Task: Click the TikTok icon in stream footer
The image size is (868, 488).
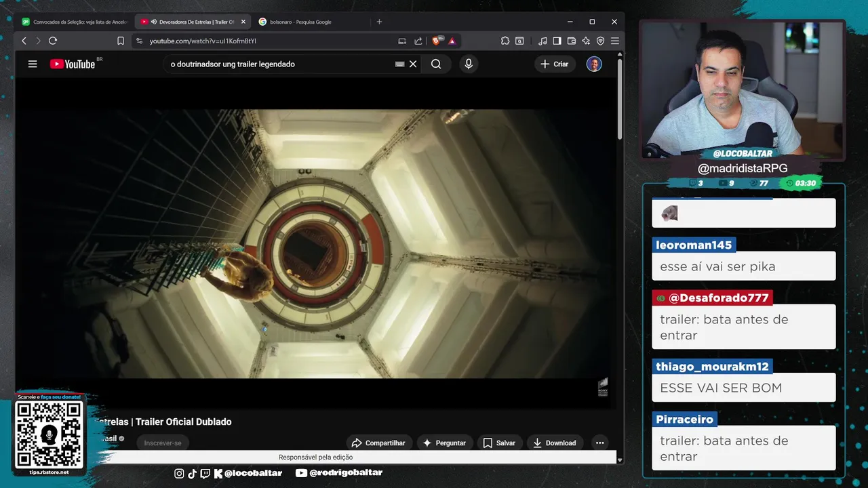Action: [192, 473]
